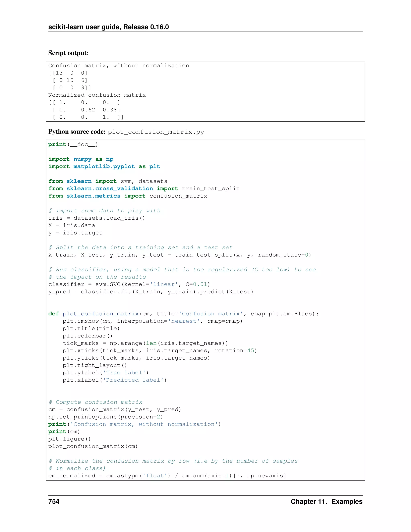Click the 'classifier = svm.SVC' line
This screenshot has width=411, height=532.
[x=129, y=284]
